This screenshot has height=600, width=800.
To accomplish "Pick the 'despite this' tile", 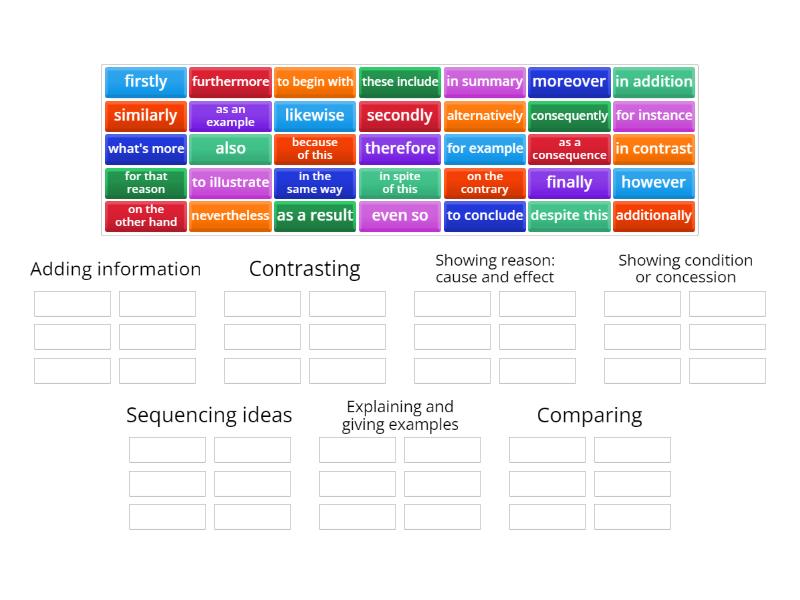I will pos(569,216).
